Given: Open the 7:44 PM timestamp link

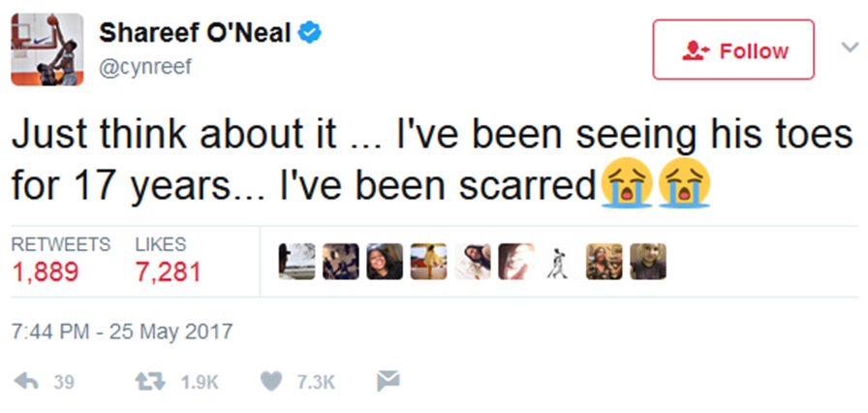Looking at the screenshot, I should point(122,332).
